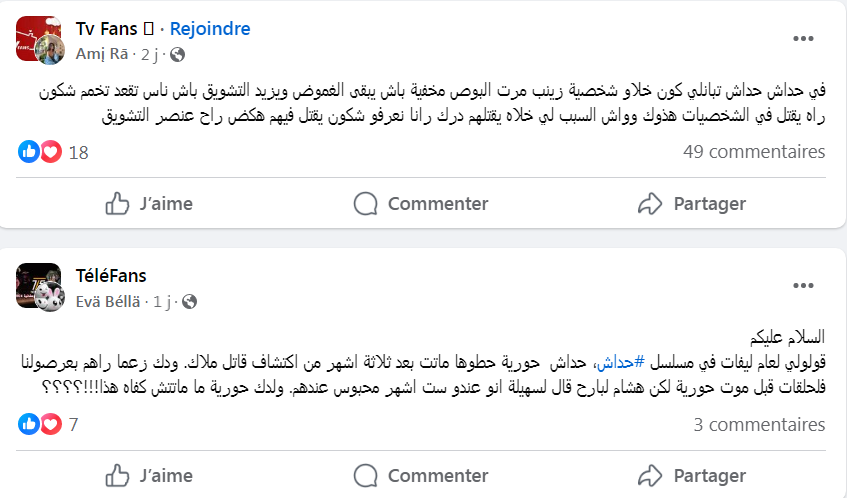Open the Tv Fans group name link
Image resolution: width=847 pixels, height=498 pixels.
pyautogui.click(x=108, y=29)
